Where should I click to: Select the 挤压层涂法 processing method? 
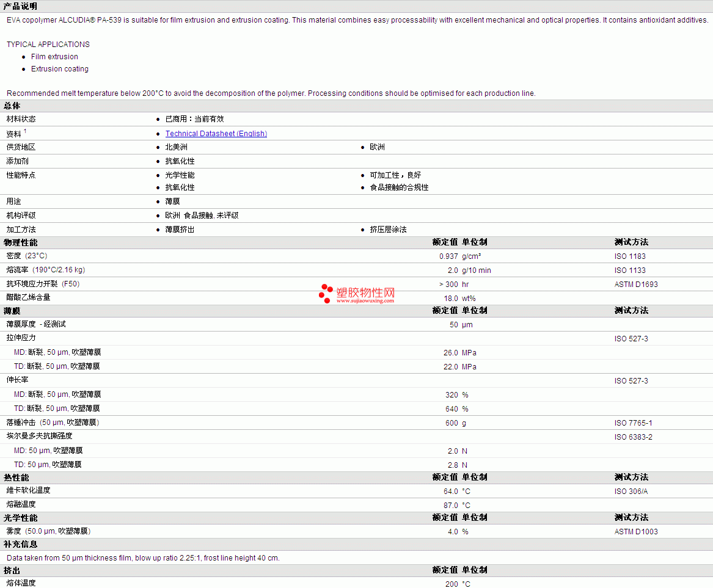click(x=389, y=230)
